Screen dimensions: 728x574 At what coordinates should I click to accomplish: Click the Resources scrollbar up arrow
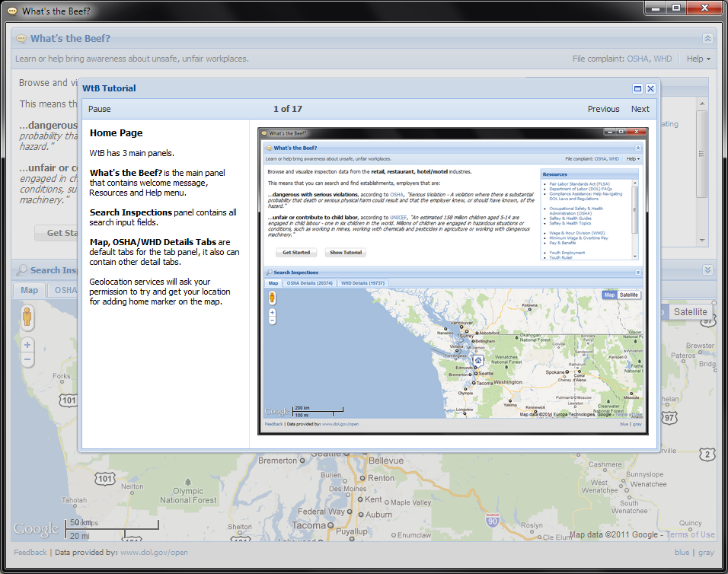tap(702, 103)
